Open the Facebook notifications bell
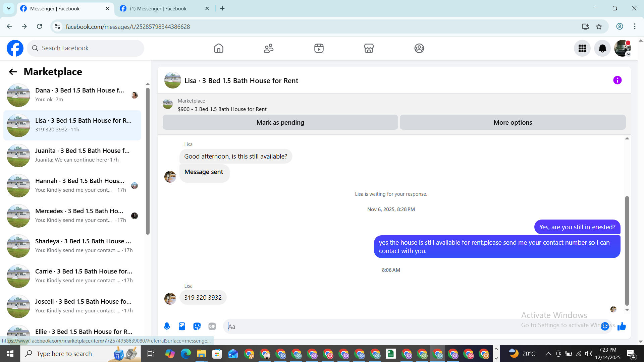Viewport: 644px width, 362px height. 602,48
